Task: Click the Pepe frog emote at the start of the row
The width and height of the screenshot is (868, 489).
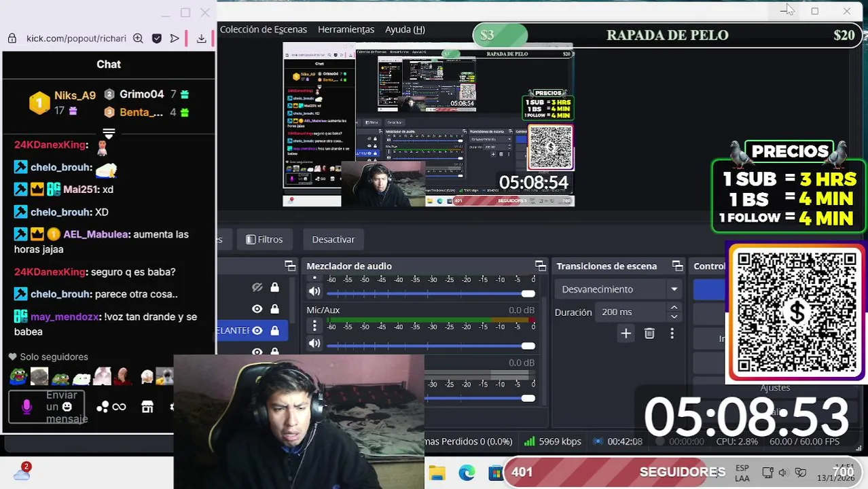Action: click(18, 376)
